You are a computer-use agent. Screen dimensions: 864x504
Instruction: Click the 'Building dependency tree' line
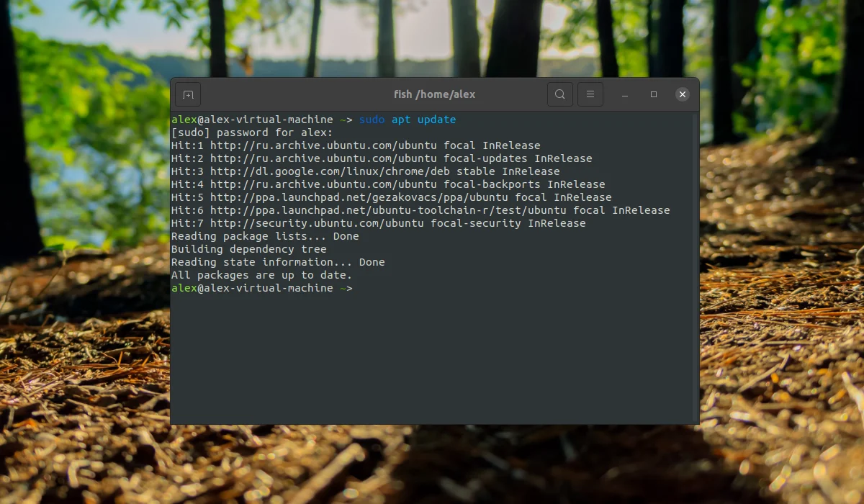click(248, 249)
